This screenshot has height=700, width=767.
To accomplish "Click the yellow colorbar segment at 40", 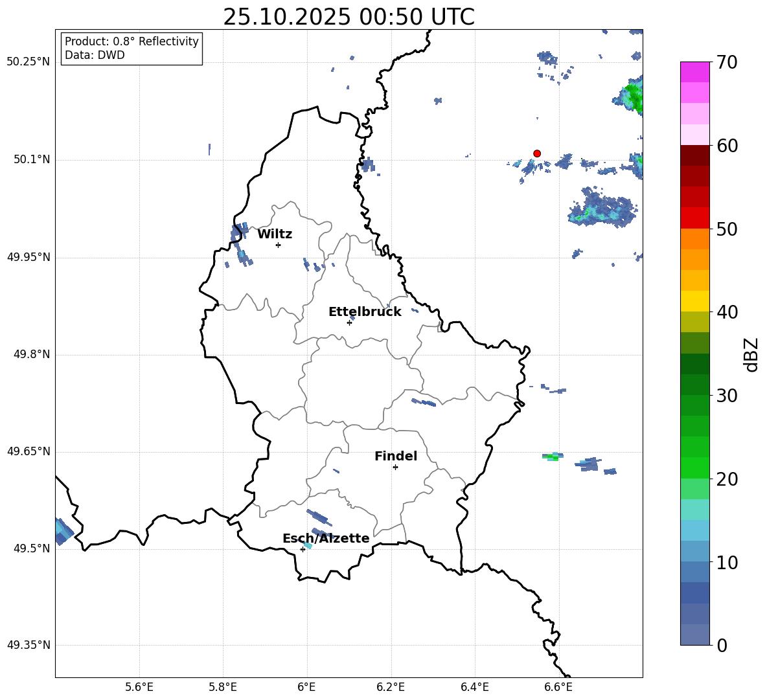I will [x=695, y=301].
